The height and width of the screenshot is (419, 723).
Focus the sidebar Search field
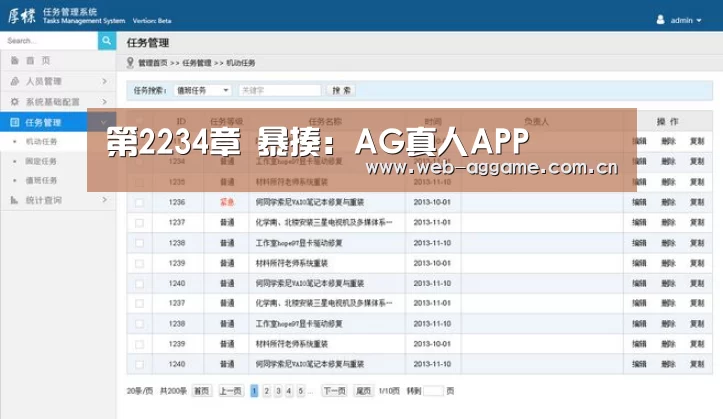pyautogui.click(x=49, y=41)
